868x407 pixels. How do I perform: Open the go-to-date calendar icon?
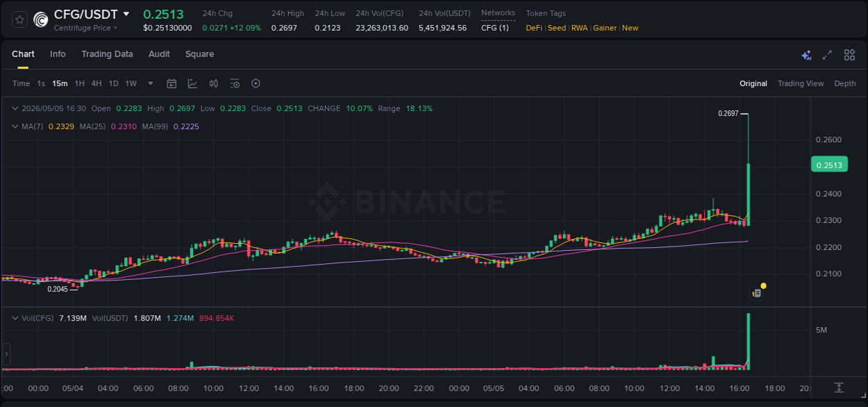point(172,83)
